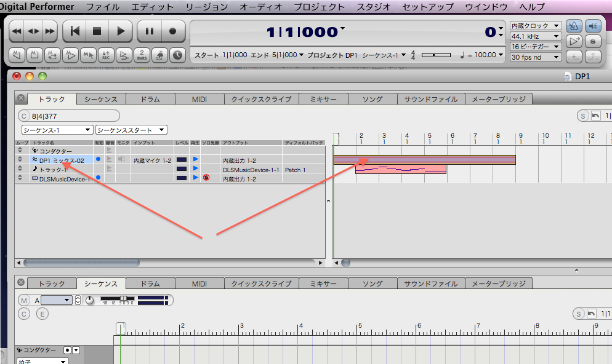Toggle overdub record mode button
This screenshot has width=612, height=364.
[124, 55]
